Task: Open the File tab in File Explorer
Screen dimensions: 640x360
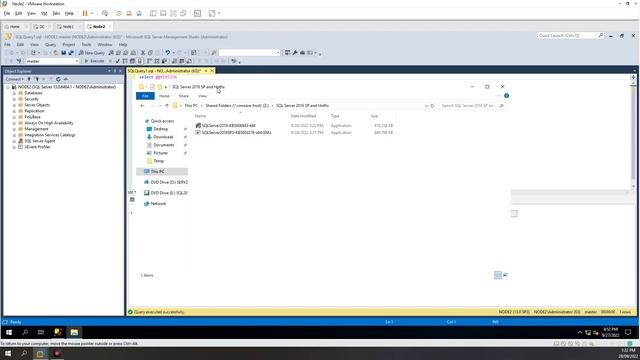Action: pos(145,96)
